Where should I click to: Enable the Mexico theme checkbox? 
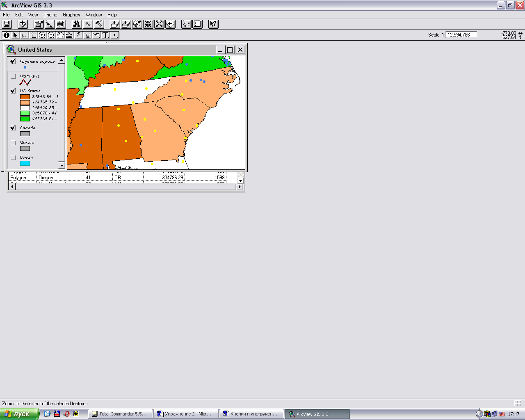pyautogui.click(x=13, y=143)
